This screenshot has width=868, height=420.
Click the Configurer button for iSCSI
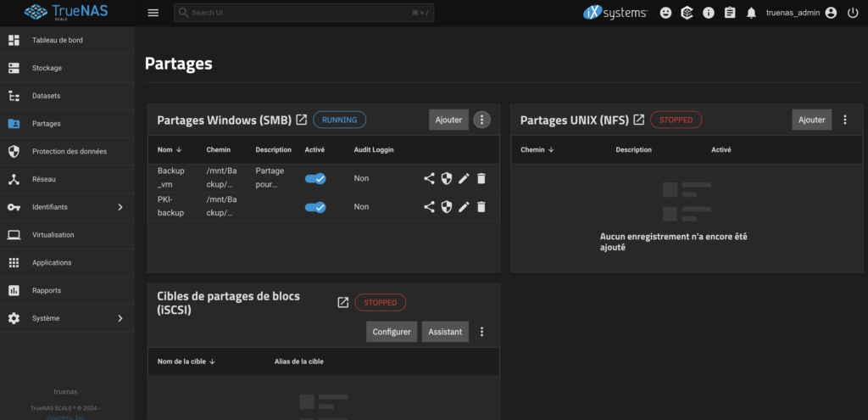[x=392, y=332]
